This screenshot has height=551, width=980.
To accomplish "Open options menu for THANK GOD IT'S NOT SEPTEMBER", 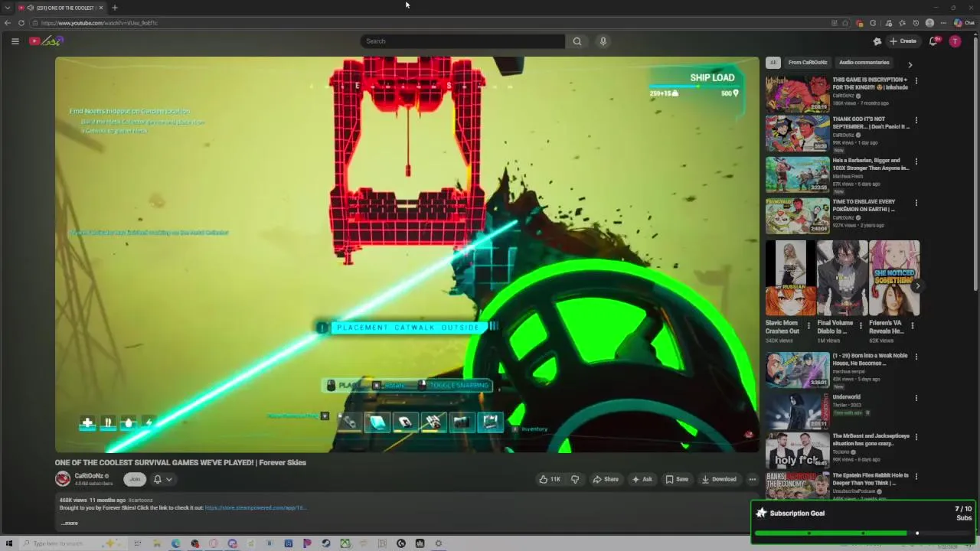I will 916,120.
